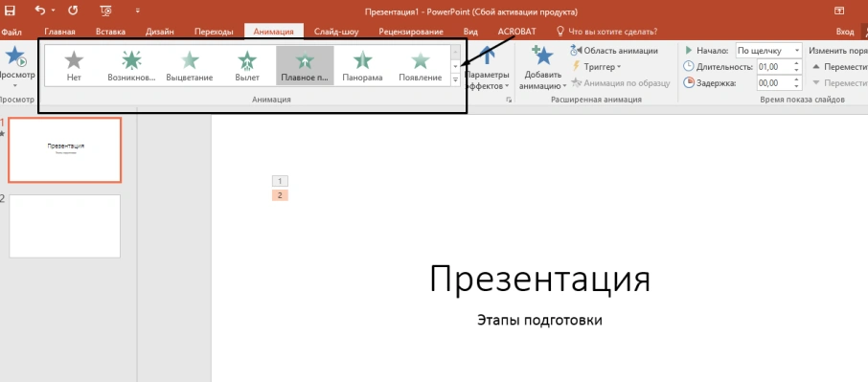
Task: Select the Плавное приближение animation effect
Action: click(305, 65)
